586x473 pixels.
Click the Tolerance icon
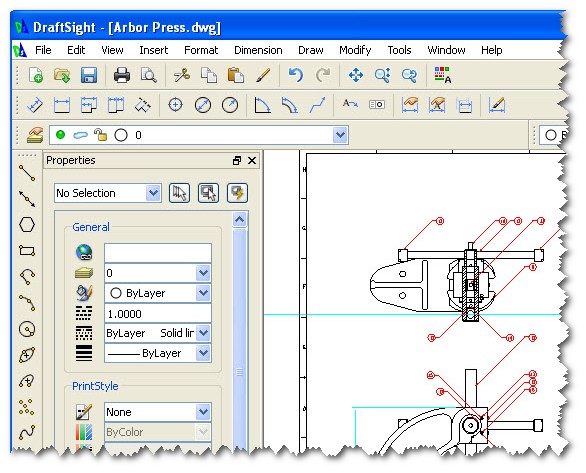click(x=376, y=105)
